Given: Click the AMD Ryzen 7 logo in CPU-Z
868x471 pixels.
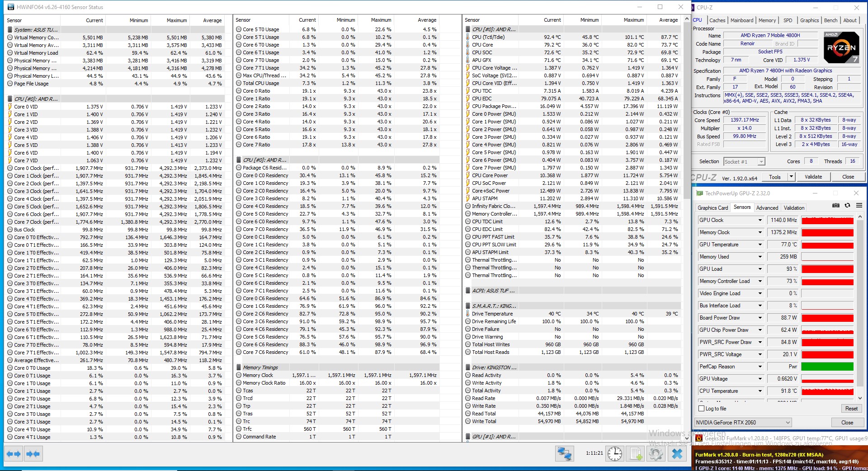Looking at the screenshot, I should pos(841,47).
